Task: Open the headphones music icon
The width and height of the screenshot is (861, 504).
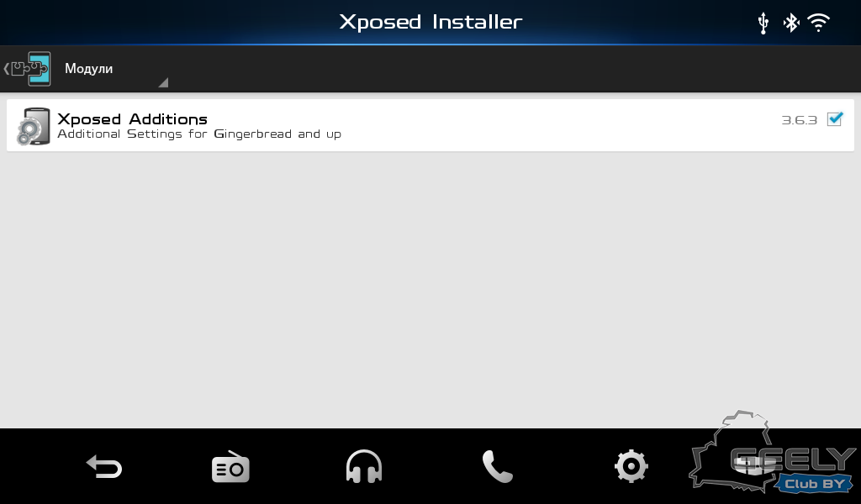Action: (x=363, y=466)
